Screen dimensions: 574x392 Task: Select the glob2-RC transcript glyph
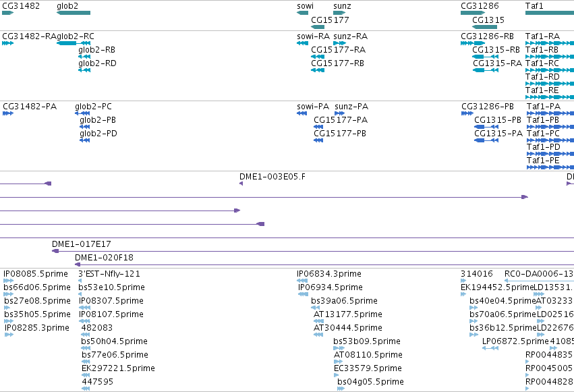tap(74, 43)
